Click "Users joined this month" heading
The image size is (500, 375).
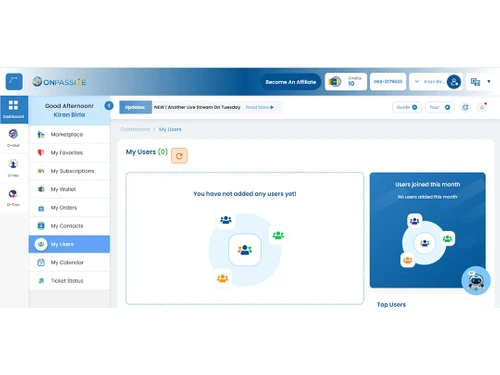tap(428, 184)
